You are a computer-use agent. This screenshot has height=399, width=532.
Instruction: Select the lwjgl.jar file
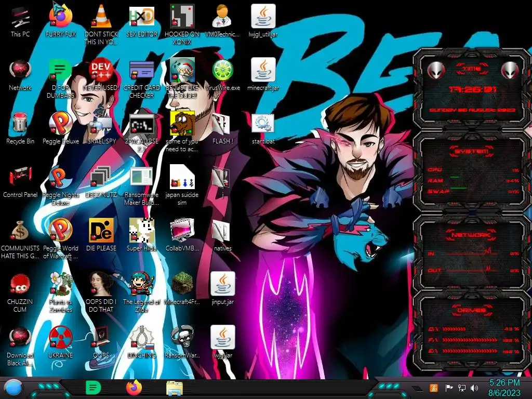[x=222, y=337]
